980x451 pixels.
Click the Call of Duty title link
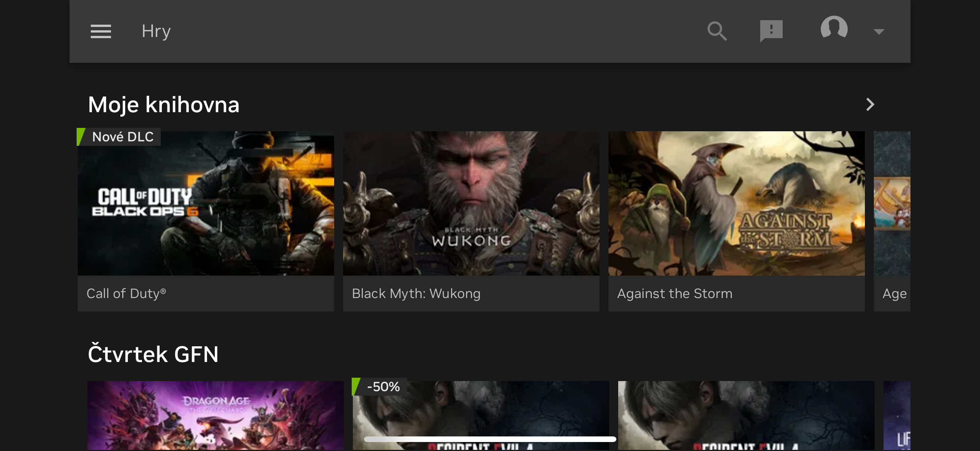pyautogui.click(x=126, y=293)
